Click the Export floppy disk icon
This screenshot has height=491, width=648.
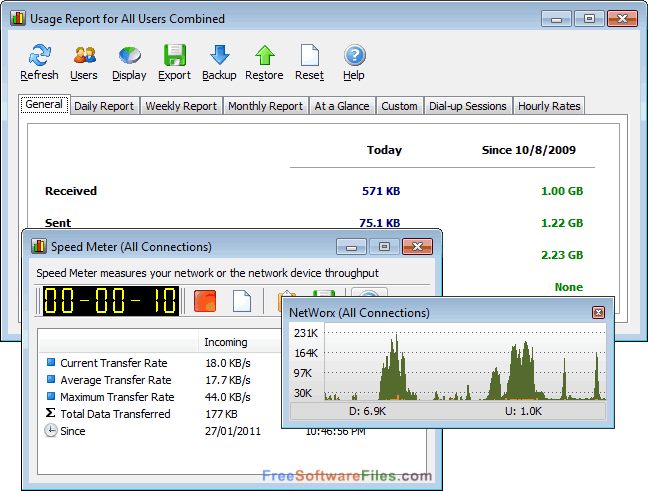pos(175,55)
